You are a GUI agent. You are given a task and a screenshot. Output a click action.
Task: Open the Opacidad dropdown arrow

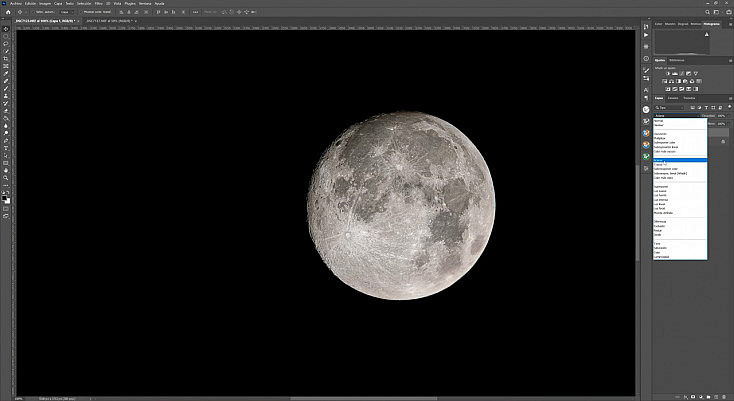tap(728, 116)
